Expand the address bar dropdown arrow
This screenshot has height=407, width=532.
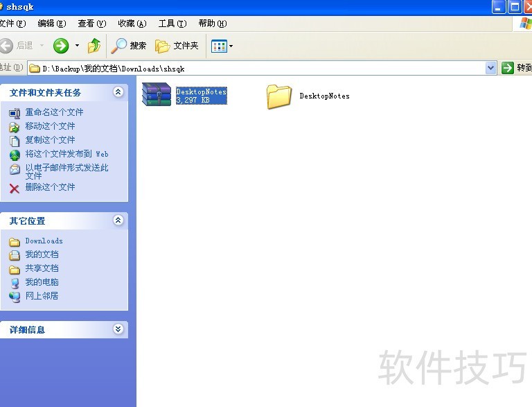point(491,68)
